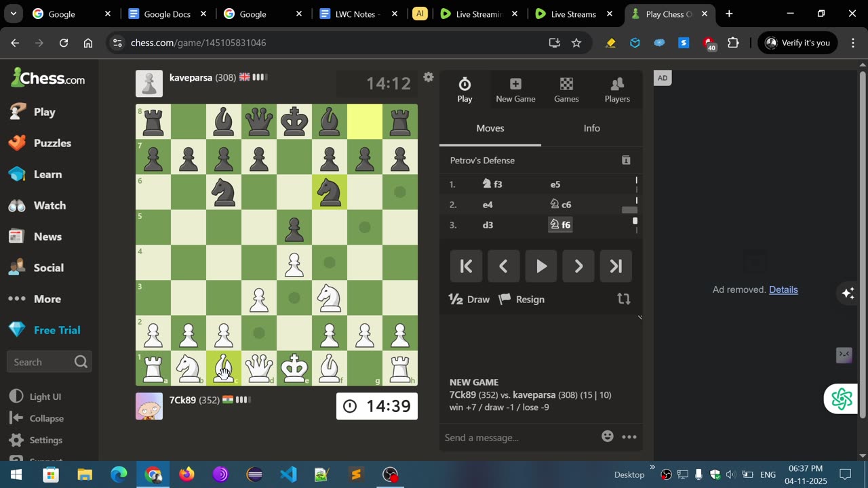Open Social in the sidebar
This screenshot has width=868, height=488.
click(49, 268)
